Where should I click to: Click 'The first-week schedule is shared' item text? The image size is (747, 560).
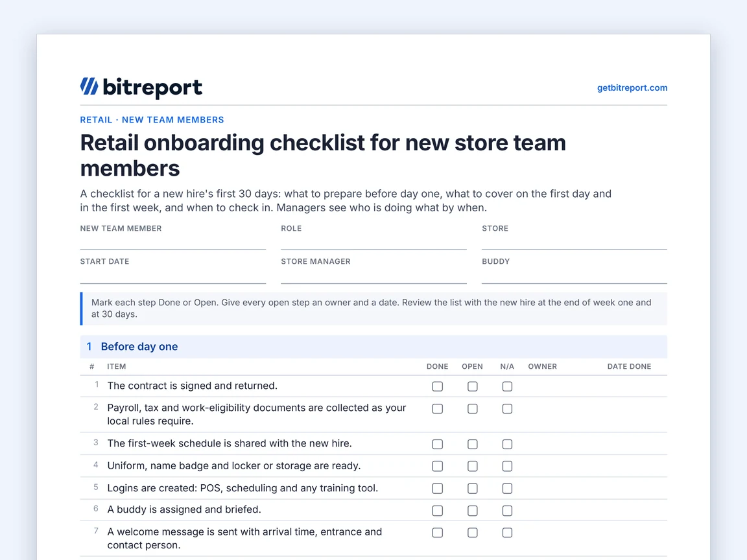[x=229, y=443]
